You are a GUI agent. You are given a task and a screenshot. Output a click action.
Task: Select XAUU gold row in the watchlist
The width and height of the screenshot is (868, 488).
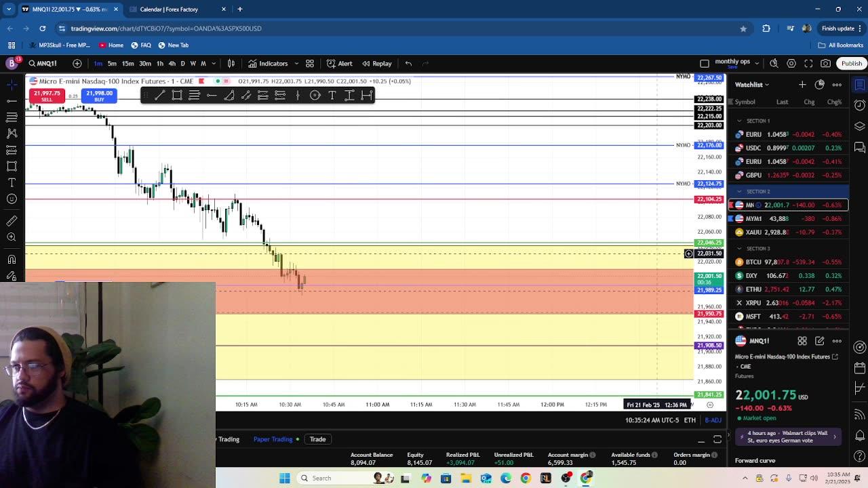coord(789,232)
